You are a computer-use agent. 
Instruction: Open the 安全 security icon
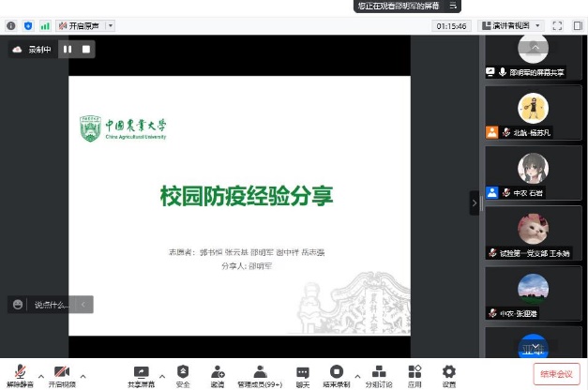pyautogui.click(x=183, y=374)
